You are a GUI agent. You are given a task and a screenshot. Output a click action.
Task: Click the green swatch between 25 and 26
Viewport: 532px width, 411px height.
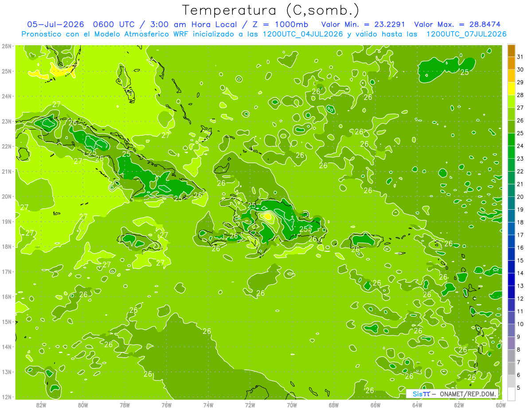(511, 126)
